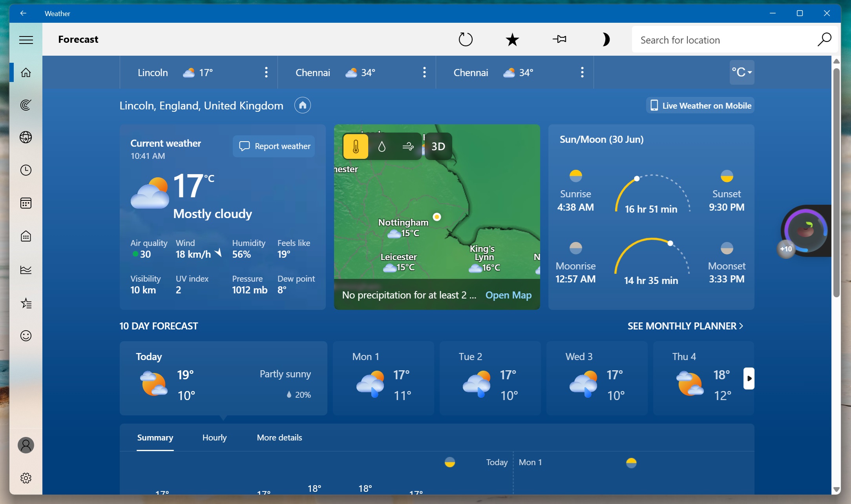Open the calendar forecast icon

coord(26,203)
